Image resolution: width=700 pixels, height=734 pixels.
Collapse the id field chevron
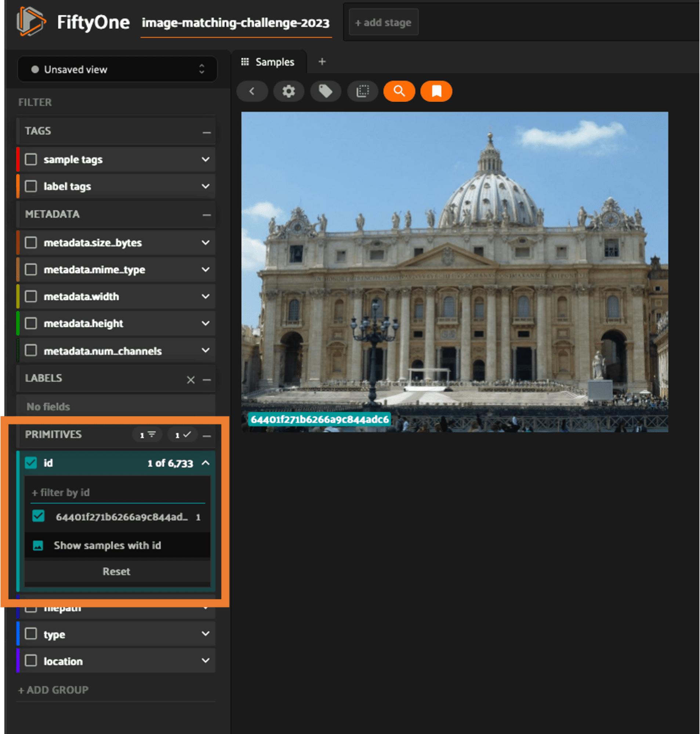(x=206, y=463)
